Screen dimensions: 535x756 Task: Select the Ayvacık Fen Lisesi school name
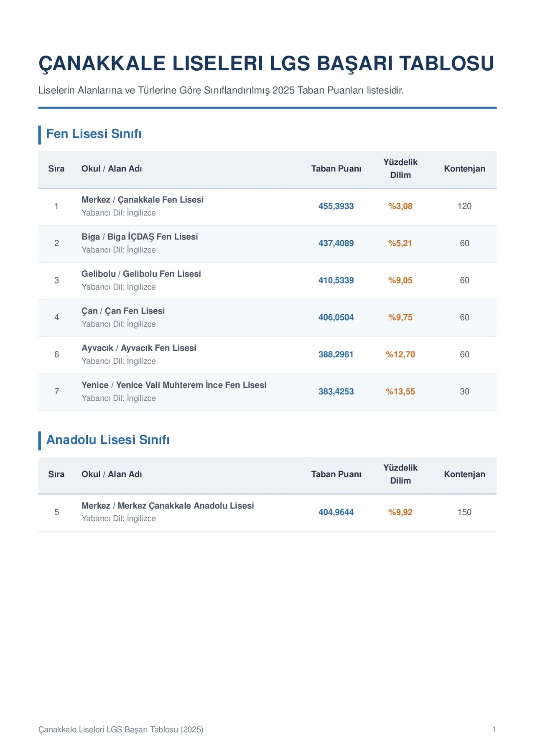pos(158,348)
